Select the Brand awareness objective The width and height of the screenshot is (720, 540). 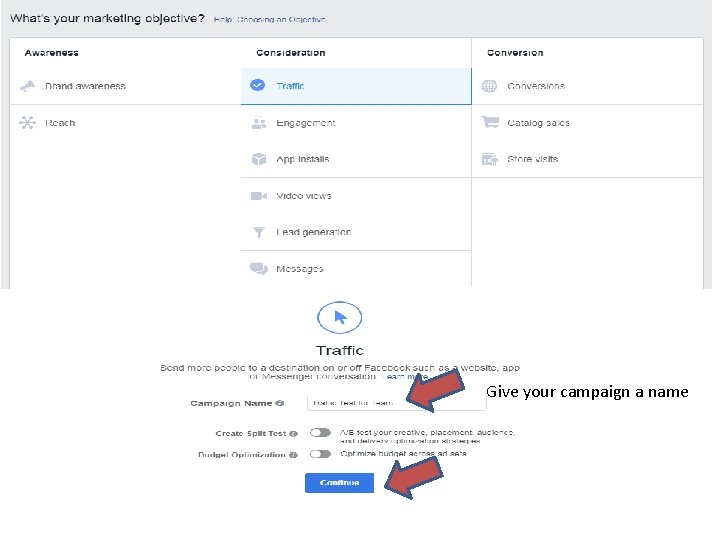click(125, 86)
